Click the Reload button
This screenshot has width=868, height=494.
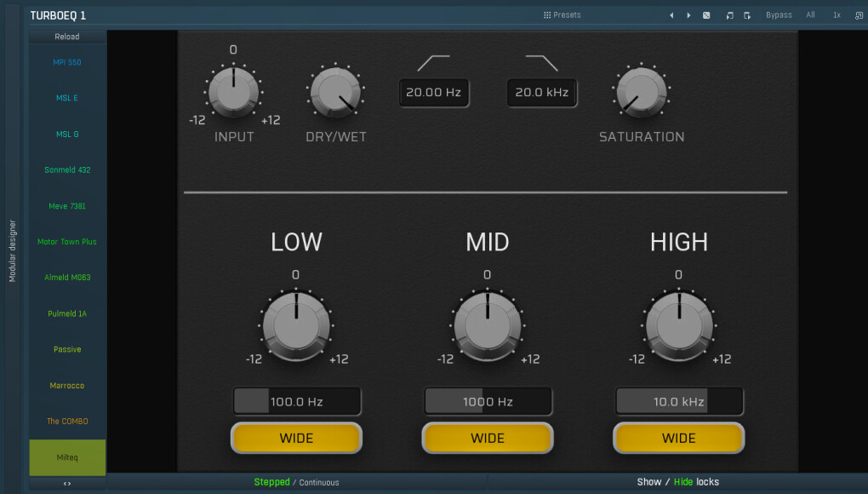point(67,37)
